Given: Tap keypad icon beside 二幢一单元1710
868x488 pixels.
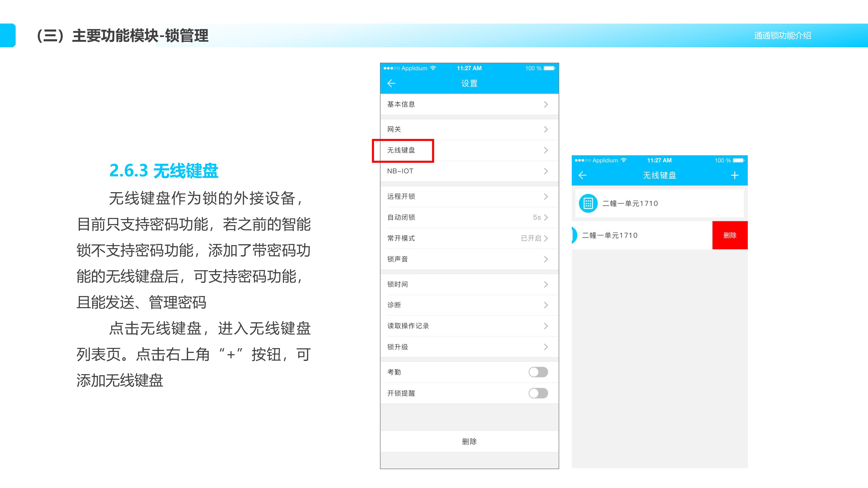Looking at the screenshot, I should click(x=588, y=203).
